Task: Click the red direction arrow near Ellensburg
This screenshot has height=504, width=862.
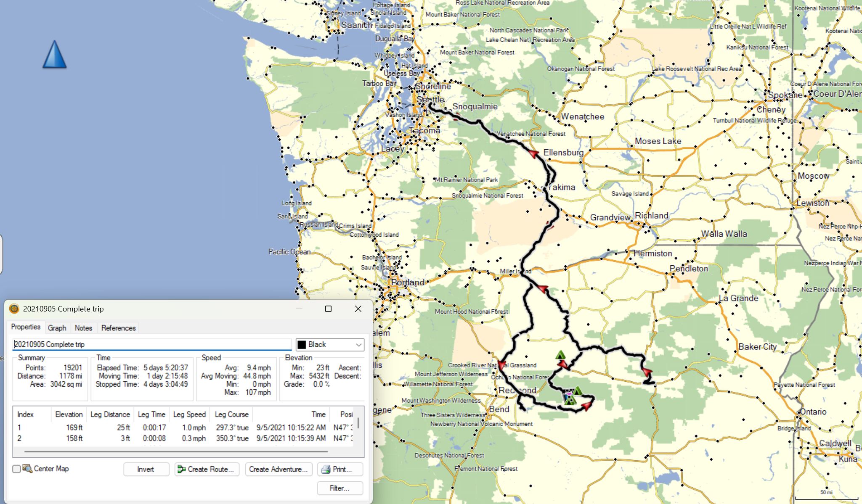Action: pos(533,154)
